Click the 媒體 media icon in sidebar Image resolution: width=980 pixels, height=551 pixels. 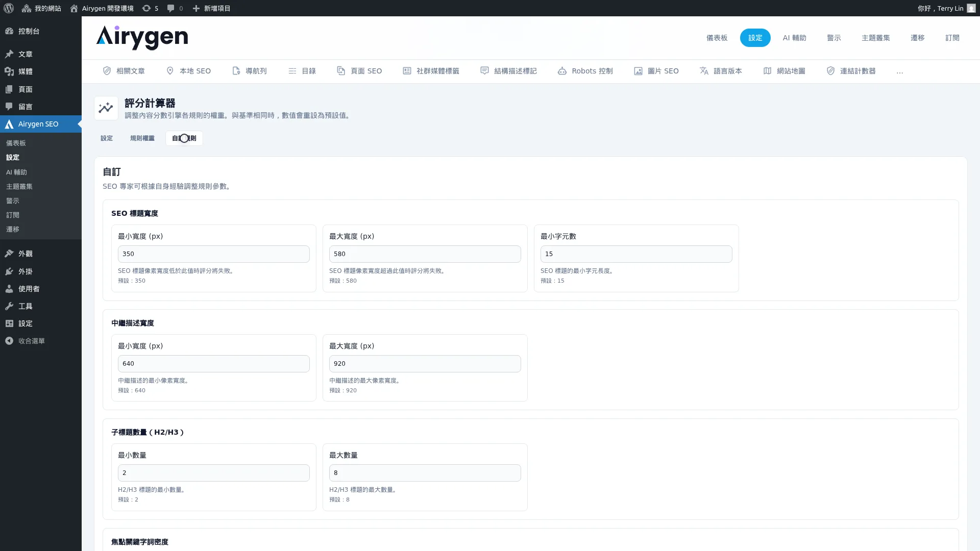9,71
